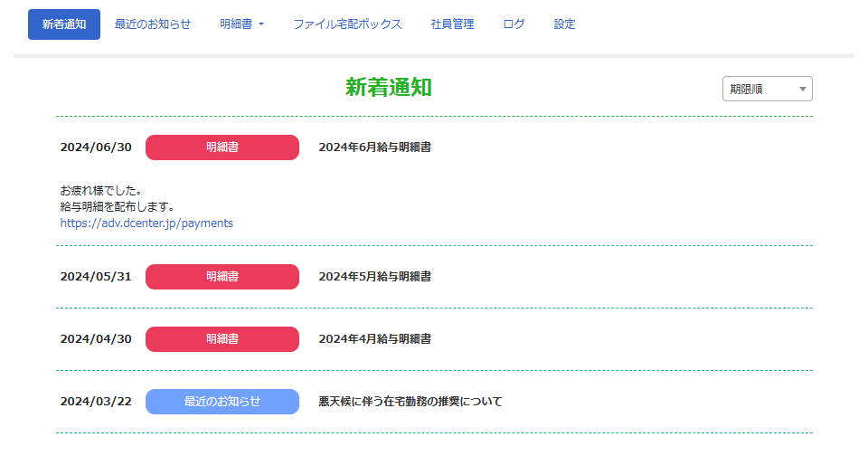This screenshot has height=456, width=868.
Task: Open the 2024年5月給与明細書 notice
Action: click(374, 277)
